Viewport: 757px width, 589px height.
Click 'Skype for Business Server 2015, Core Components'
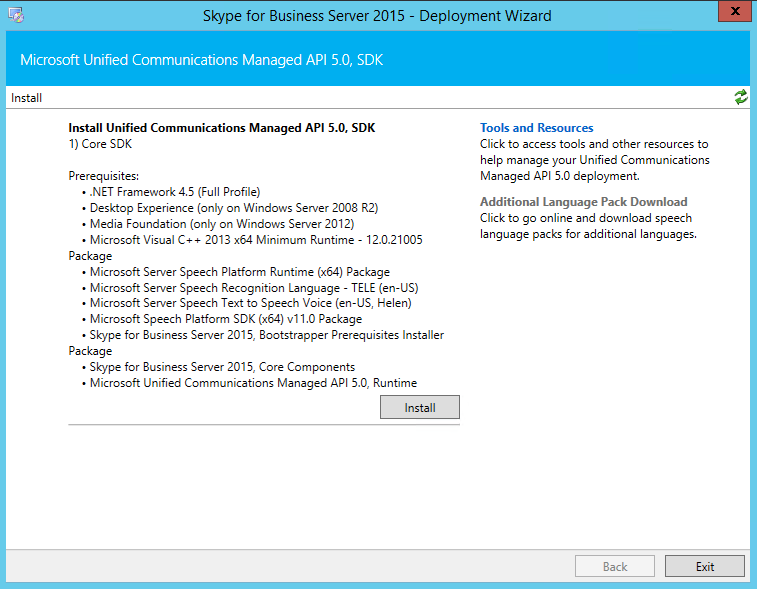222,367
